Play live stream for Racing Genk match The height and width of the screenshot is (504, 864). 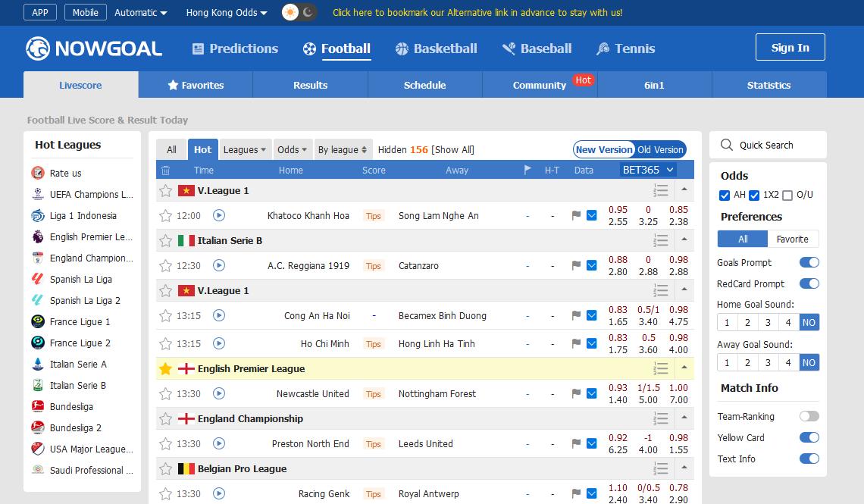(219, 493)
